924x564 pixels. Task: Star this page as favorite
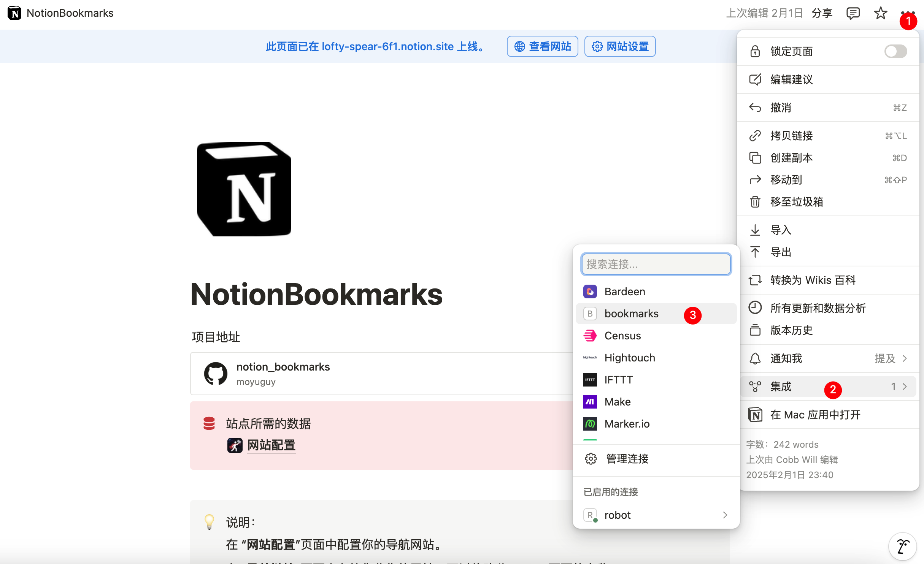881,13
